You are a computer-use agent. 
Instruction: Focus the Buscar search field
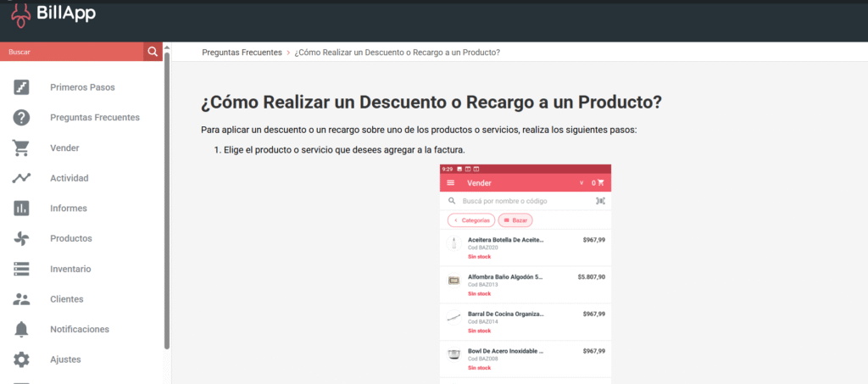click(72, 52)
